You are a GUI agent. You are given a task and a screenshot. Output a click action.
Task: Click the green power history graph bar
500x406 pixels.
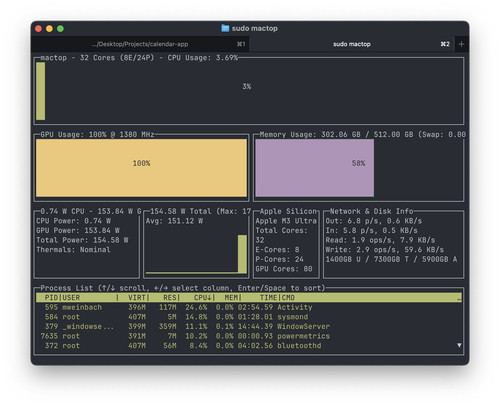pyautogui.click(x=242, y=254)
